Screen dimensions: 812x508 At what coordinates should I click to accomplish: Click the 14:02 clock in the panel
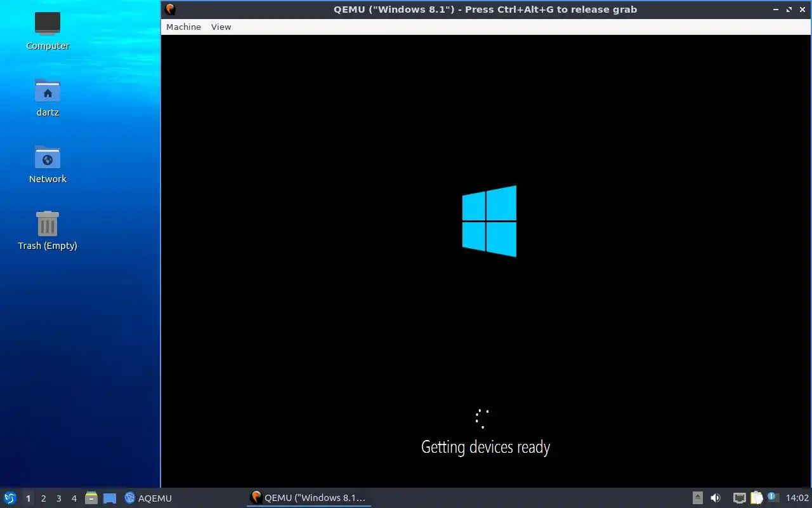pyautogui.click(x=797, y=498)
